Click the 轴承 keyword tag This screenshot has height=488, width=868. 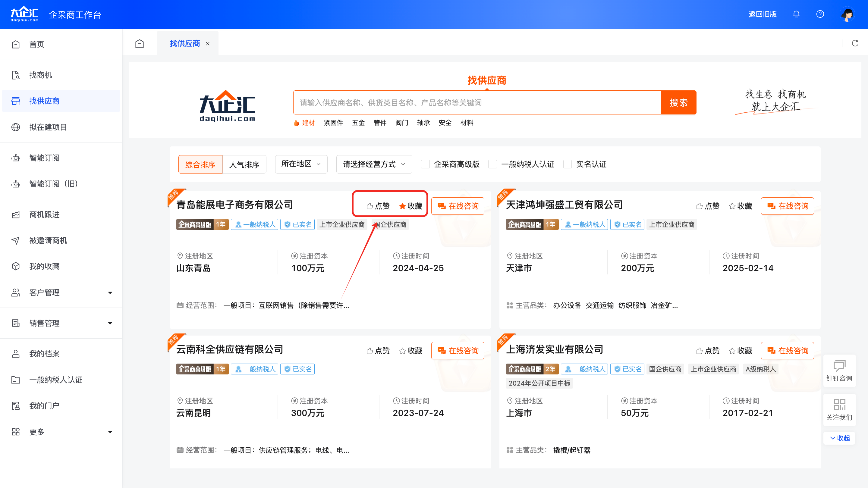click(x=423, y=123)
